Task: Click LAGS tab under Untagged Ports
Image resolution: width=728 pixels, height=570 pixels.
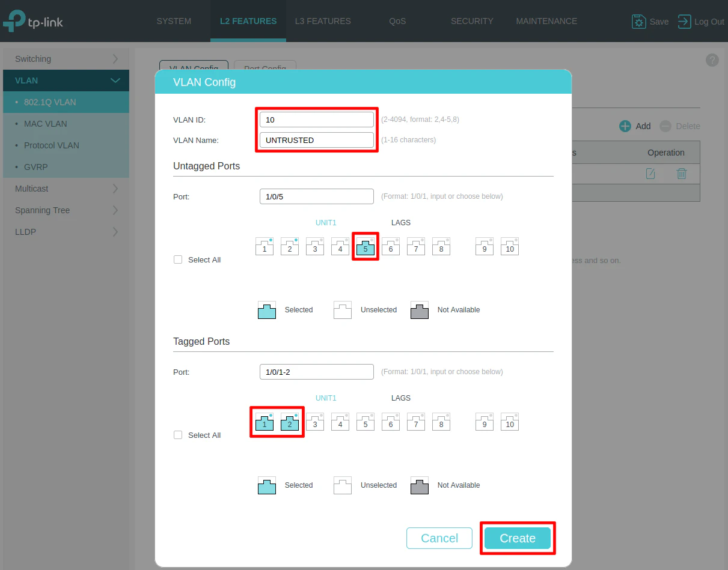Action: tap(401, 223)
